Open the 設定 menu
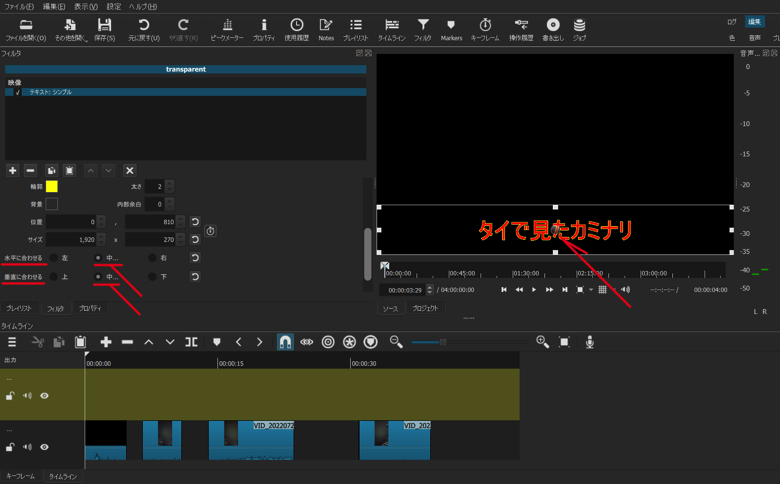Screen dimensions: 780x484 point(113,6)
